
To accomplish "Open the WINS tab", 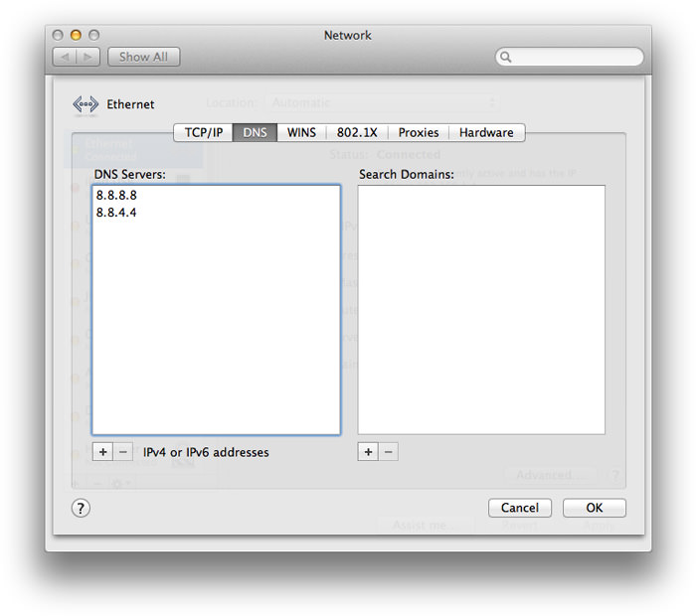I will click(x=301, y=132).
